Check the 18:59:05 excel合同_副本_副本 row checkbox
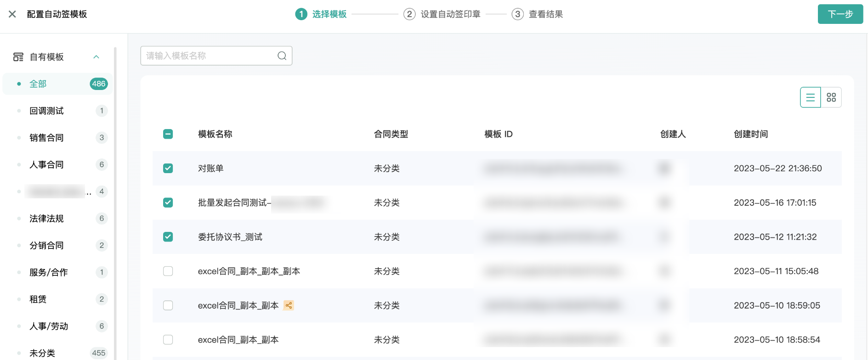This screenshot has width=868, height=360. click(x=168, y=305)
